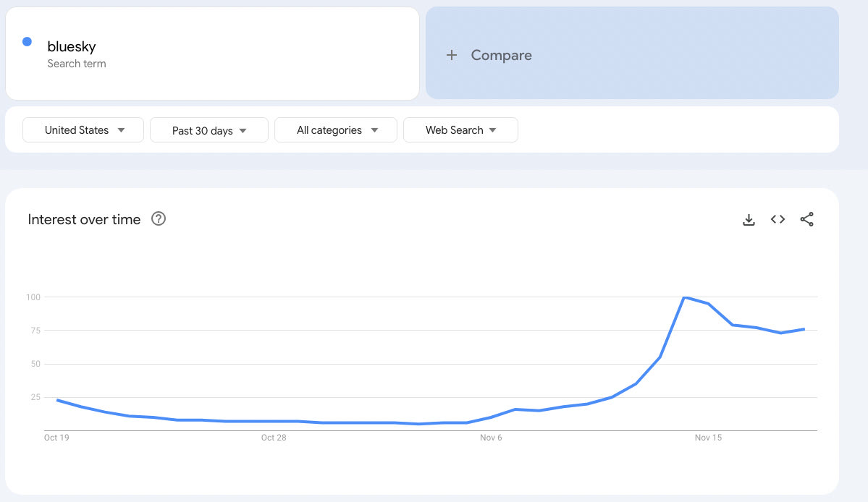The width and height of the screenshot is (868, 502).
Task: Open the All categories dropdown
Action: coord(336,130)
